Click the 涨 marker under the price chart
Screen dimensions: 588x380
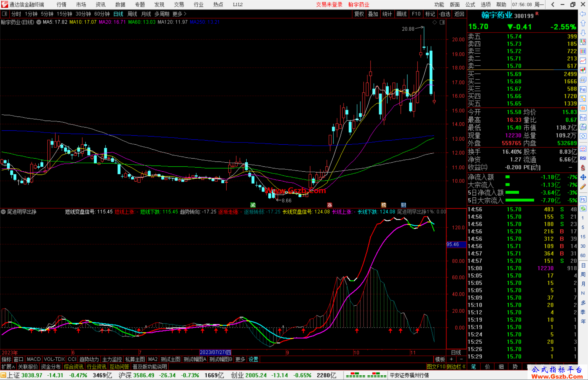click(x=329, y=205)
